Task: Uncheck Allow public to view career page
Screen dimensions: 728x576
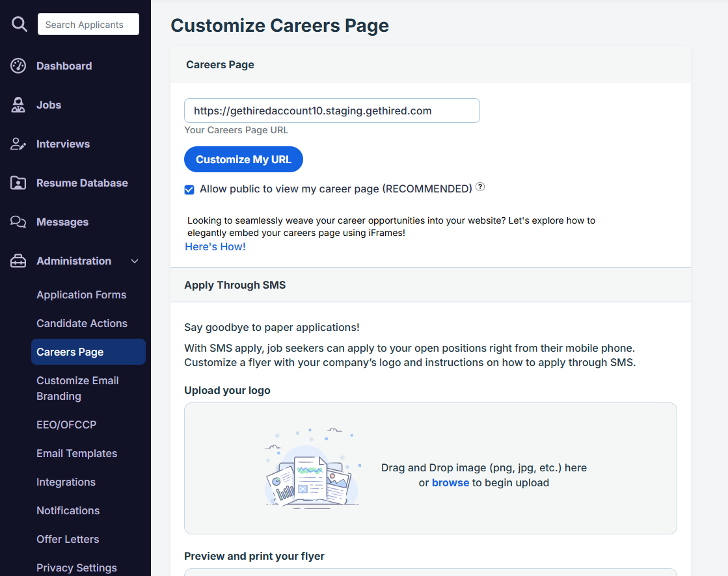Action: pyautogui.click(x=189, y=189)
